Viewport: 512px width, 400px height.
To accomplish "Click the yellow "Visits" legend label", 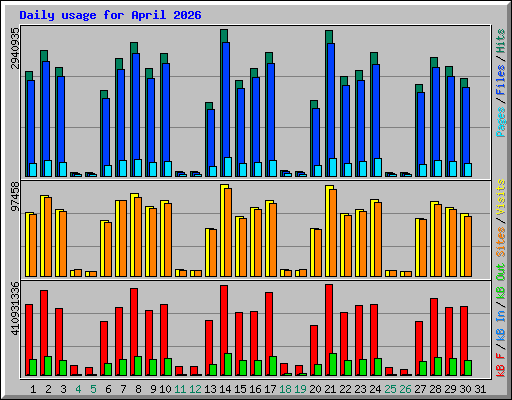I will coord(501,197).
